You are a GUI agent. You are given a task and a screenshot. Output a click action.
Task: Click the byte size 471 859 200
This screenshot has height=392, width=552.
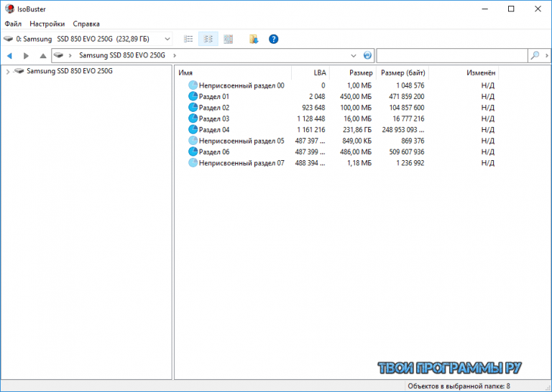(406, 96)
